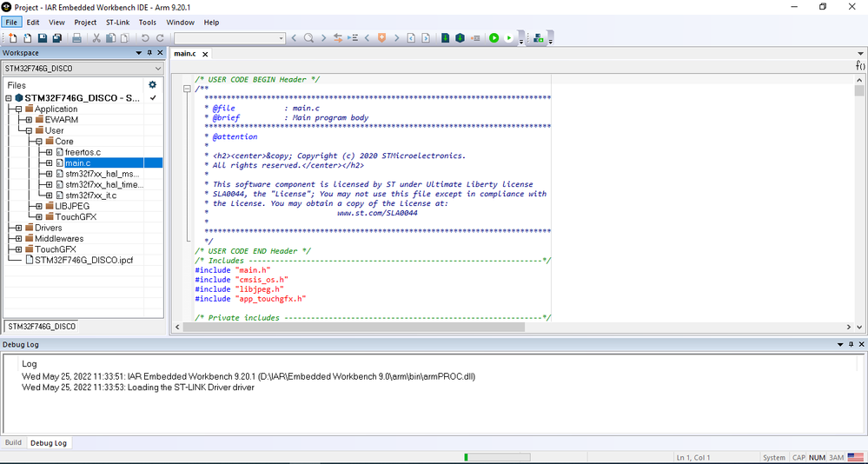This screenshot has width=868, height=464.
Task: Open the Workspace panel options arrow
Action: pyautogui.click(x=139, y=53)
